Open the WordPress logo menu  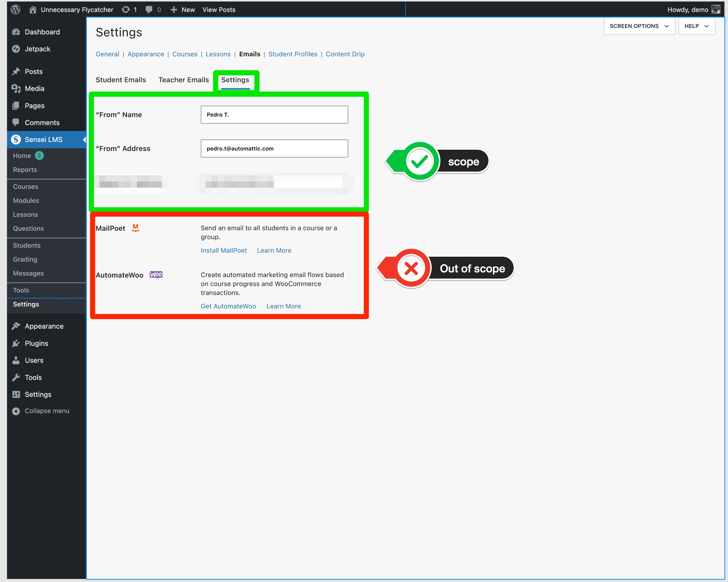pos(15,9)
